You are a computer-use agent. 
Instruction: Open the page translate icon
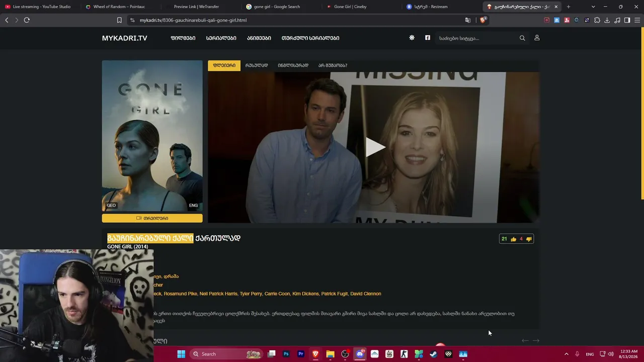468,20
